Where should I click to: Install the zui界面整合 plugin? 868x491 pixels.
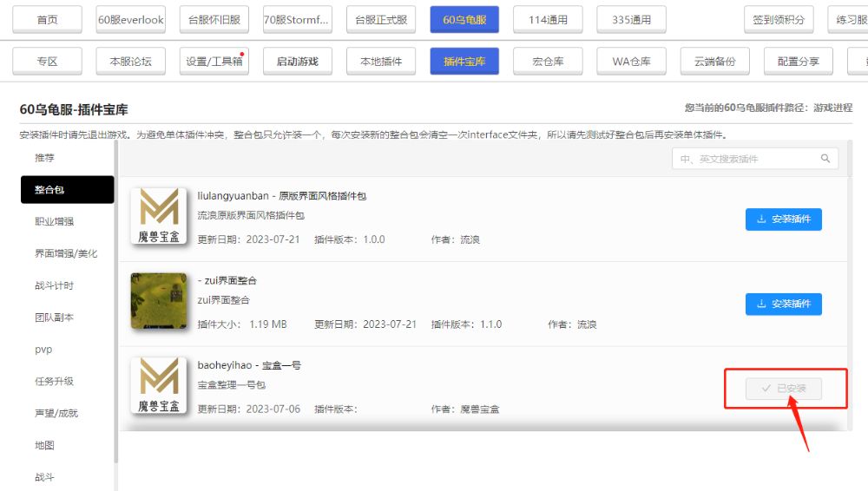783,304
